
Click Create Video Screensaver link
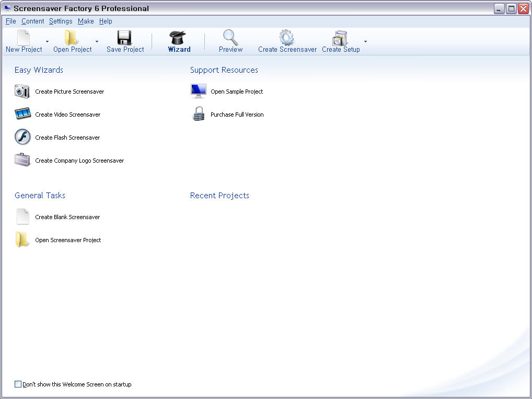[x=68, y=115]
